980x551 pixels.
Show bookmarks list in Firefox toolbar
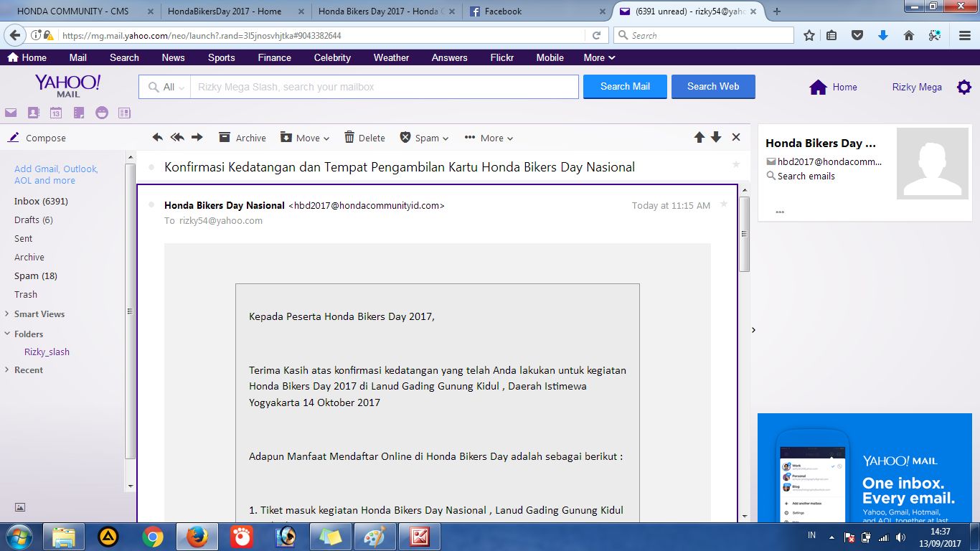coord(832,35)
